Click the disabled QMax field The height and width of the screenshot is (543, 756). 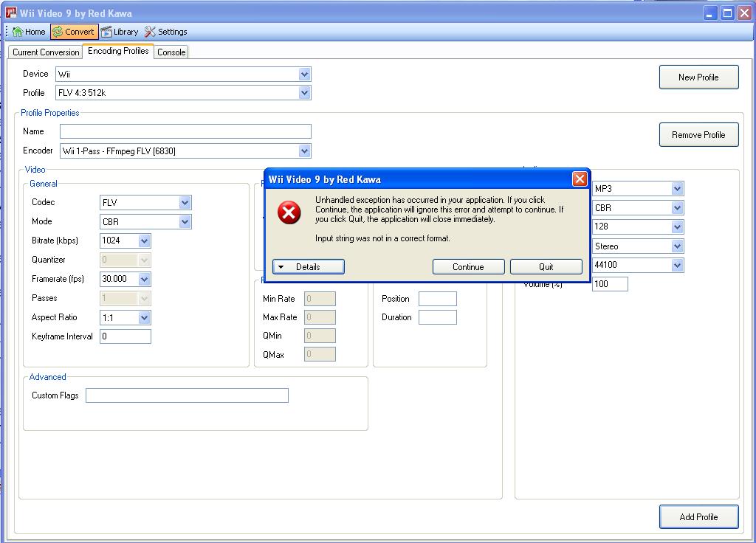point(320,355)
